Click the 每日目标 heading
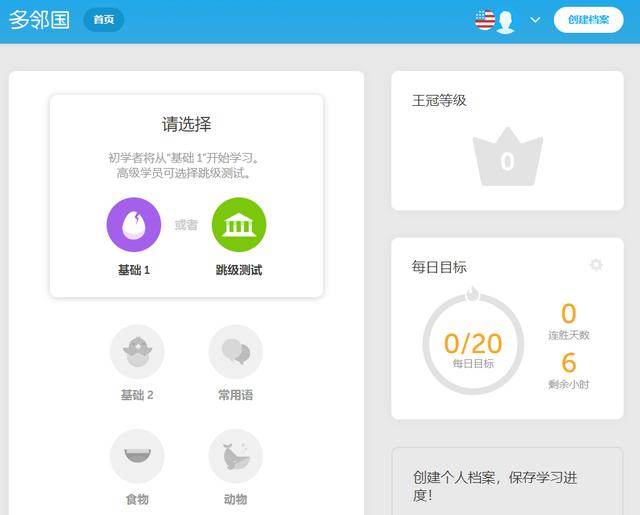 [x=439, y=267]
